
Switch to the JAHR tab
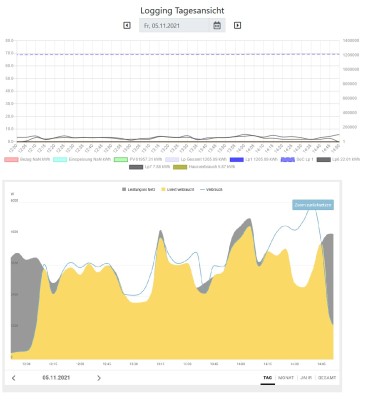[306, 378]
